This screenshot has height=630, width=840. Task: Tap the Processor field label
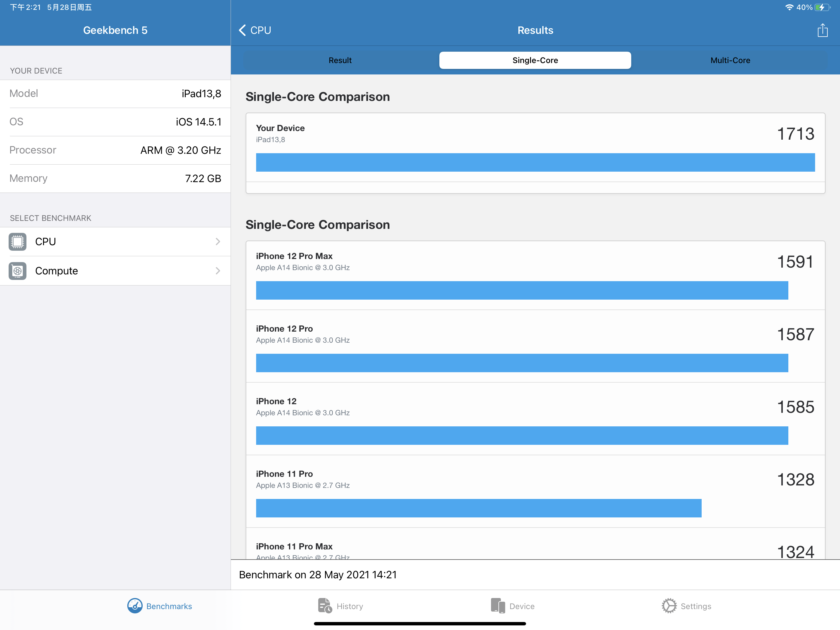[33, 150]
